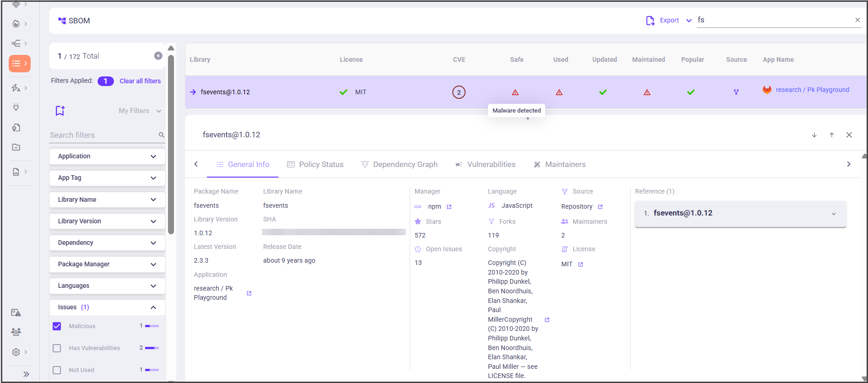868x383 pixels.
Task: Clear the search field with X icon
Action: pyautogui.click(x=857, y=20)
